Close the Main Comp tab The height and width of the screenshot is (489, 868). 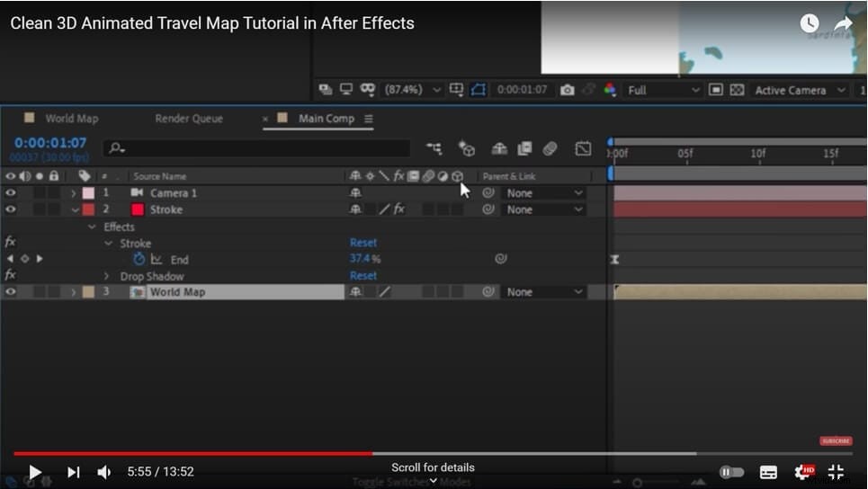(x=265, y=119)
